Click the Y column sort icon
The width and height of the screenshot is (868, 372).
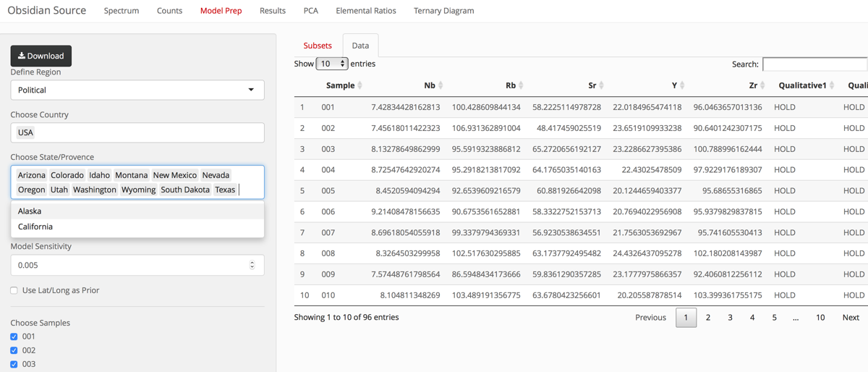pos(682,85)
